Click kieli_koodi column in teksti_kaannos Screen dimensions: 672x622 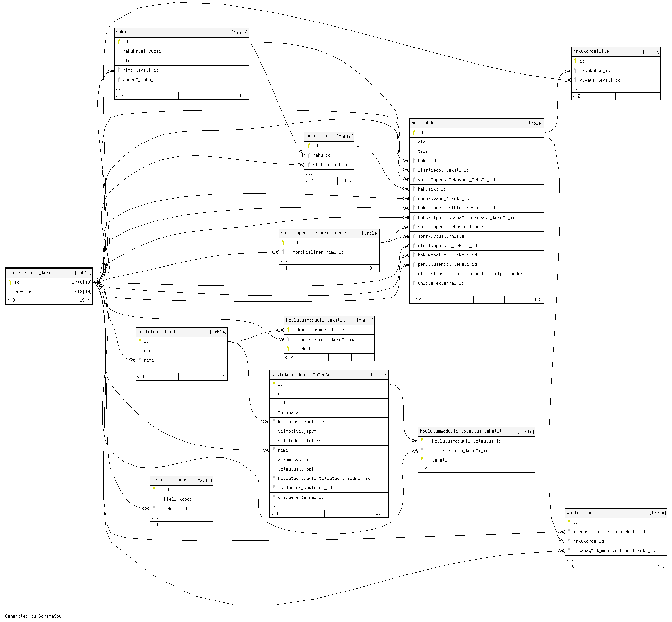[x=181, y=499]
